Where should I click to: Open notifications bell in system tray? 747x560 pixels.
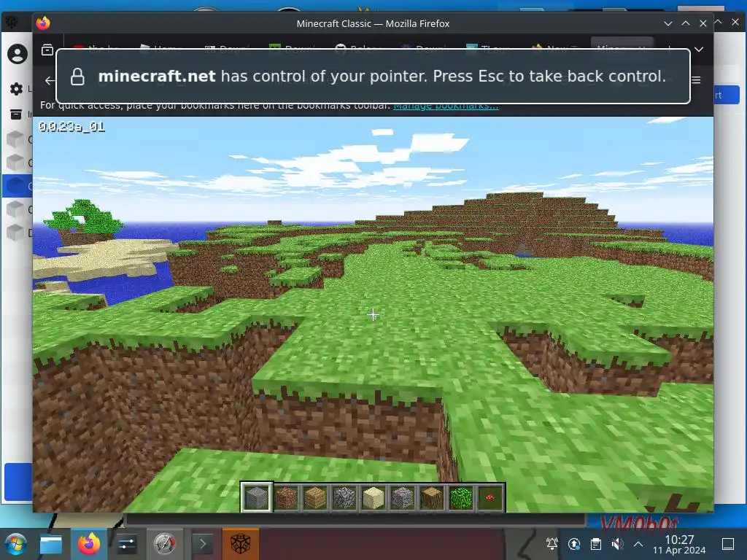pyautogui.click(x=552, y=544)
